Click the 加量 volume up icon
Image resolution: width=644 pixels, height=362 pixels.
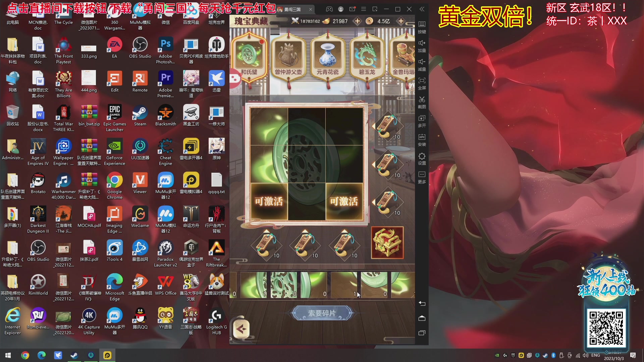pos(422,46)
